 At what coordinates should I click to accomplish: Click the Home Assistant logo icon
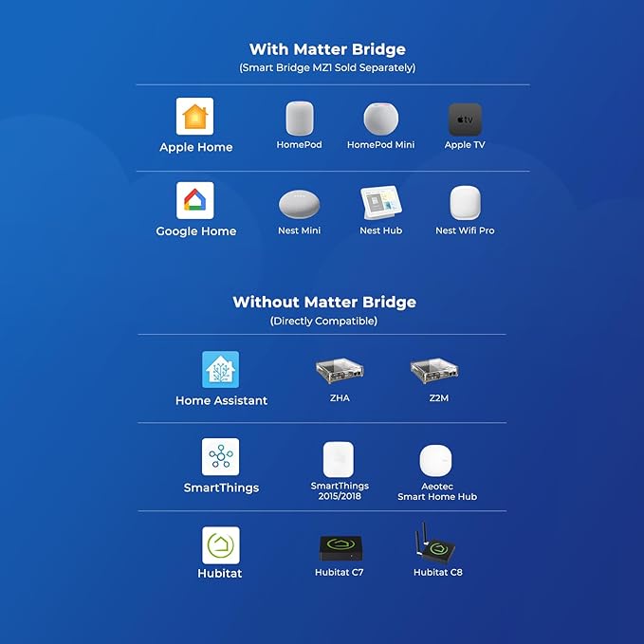tap(221, 370)
